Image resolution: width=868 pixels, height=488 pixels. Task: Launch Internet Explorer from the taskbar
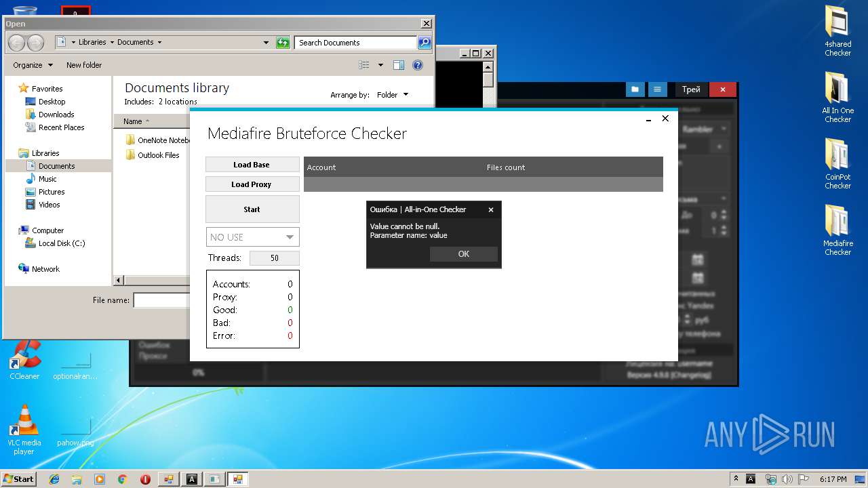pos(54,479)
